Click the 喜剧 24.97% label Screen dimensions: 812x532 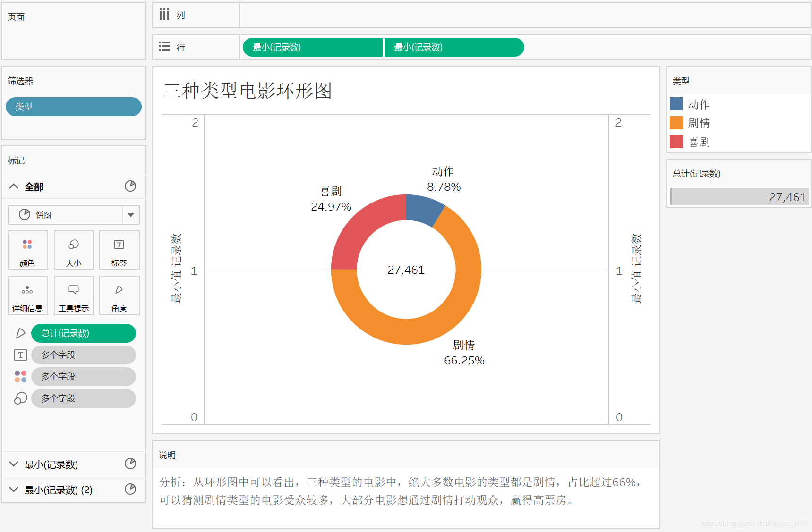click(331, 199)
